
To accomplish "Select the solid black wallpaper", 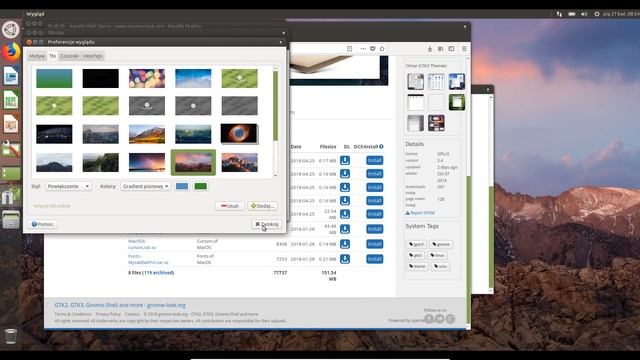I will 100,78.
